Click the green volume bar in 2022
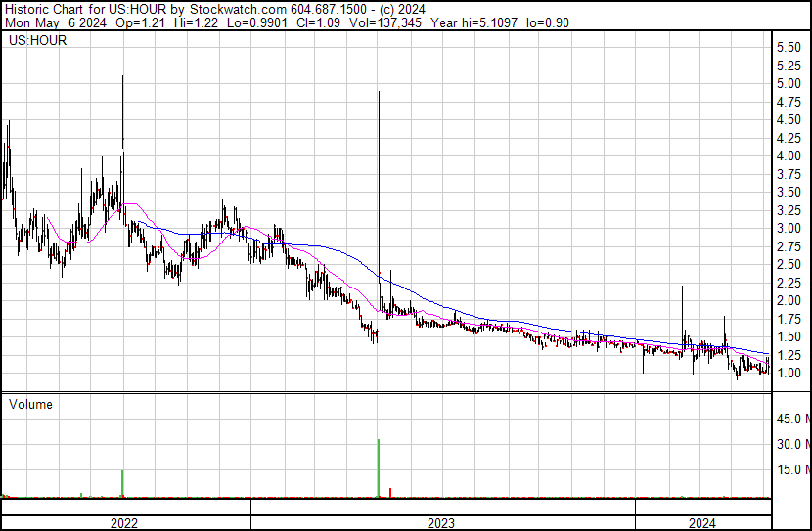The image size is (812, 531). tap(122, 484)
